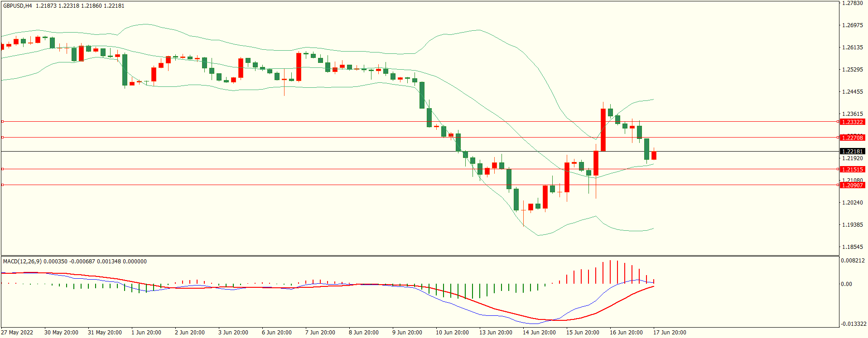Image resolution: width=868 pixels, height=338 pixels.
Task: Click the 0.00 MACD scale value
Action: (x=846, y=284)
